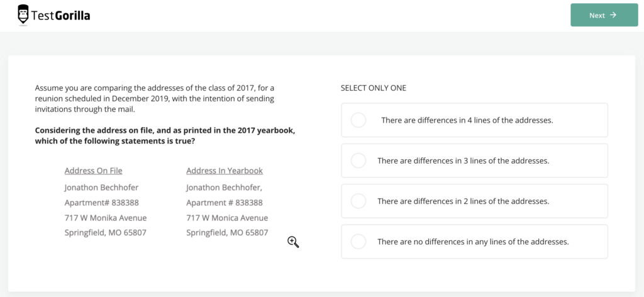Click the TestGorilla gorilla head logo
The height and width of the screenshot is (297, 644).
(23, 14)
